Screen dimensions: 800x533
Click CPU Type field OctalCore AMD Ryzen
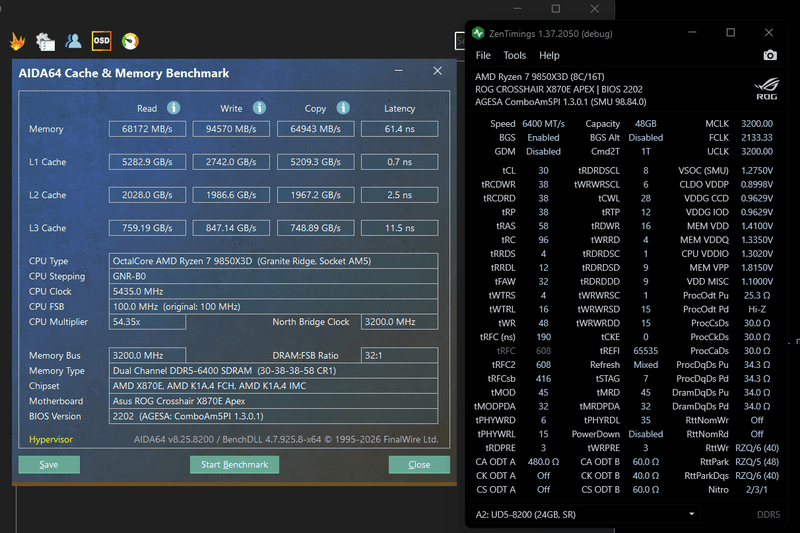(x=273, y=261)
